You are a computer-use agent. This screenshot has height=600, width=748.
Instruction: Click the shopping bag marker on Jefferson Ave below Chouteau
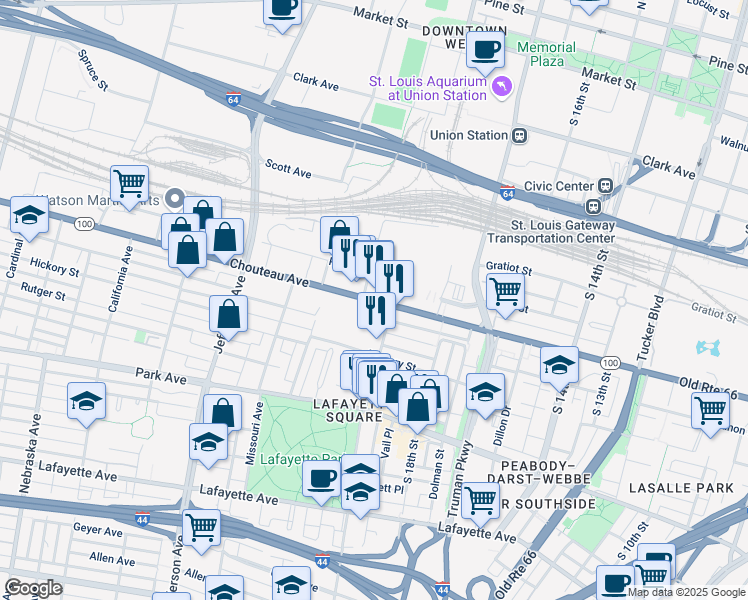[229, 315]
